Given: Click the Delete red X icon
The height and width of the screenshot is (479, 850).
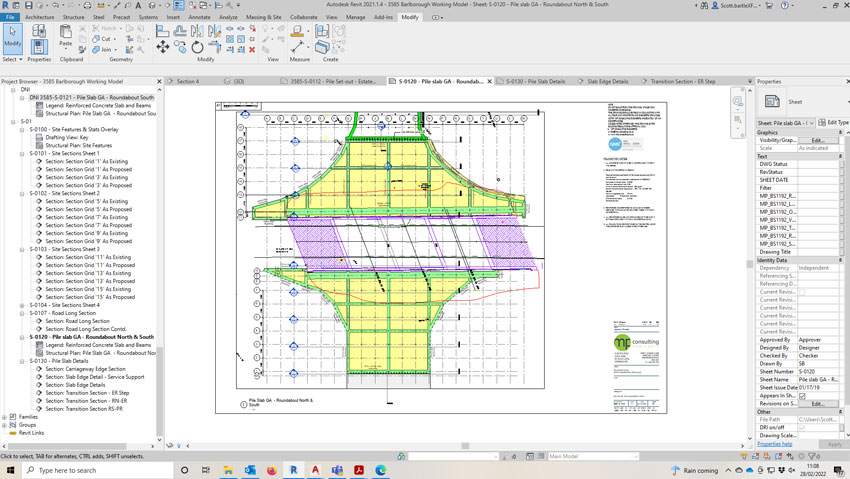Looking at the screenshot, I should point(253,48).
